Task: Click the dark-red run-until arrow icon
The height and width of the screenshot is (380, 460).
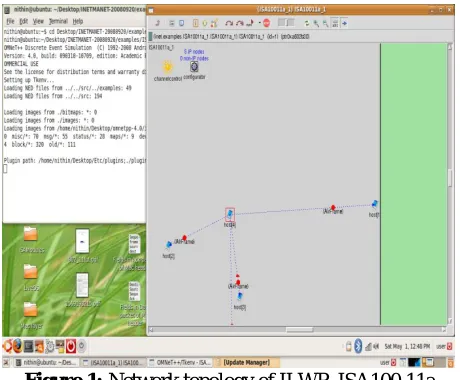Action: tap(250, 23)
